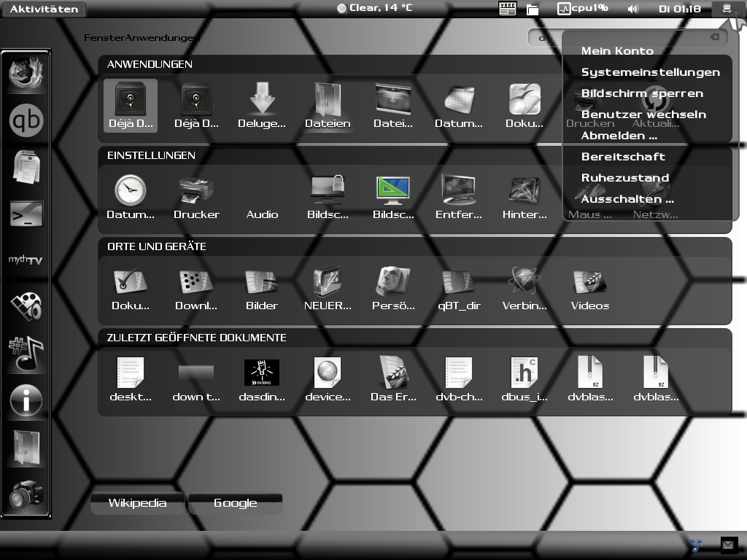Open recent document deskt...
The height and width of the screenshot is (560, 747).
pos(131,379)
